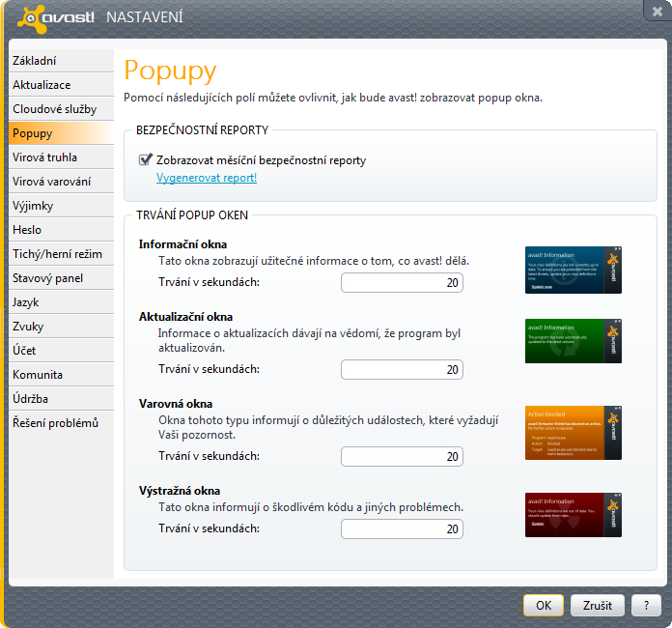672x628 pixels.
Task: Click the BEZPEČNOSTNÍ REPORTY group label
Action: point(203,130)
